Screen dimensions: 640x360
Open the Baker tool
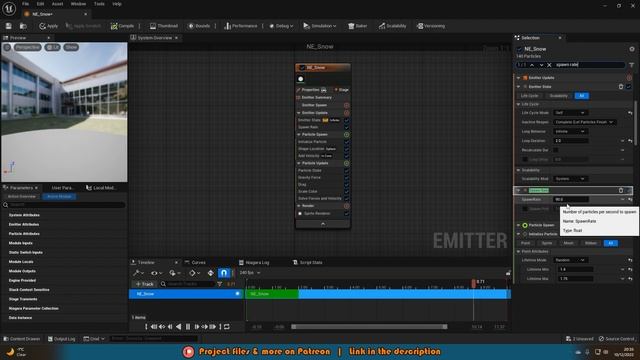[357, 26]
